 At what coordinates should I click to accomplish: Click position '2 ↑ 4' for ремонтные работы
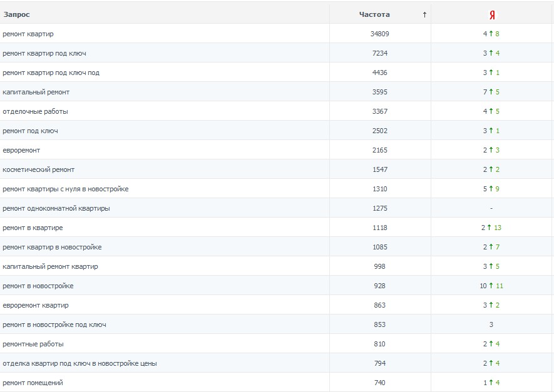[491, 344]
